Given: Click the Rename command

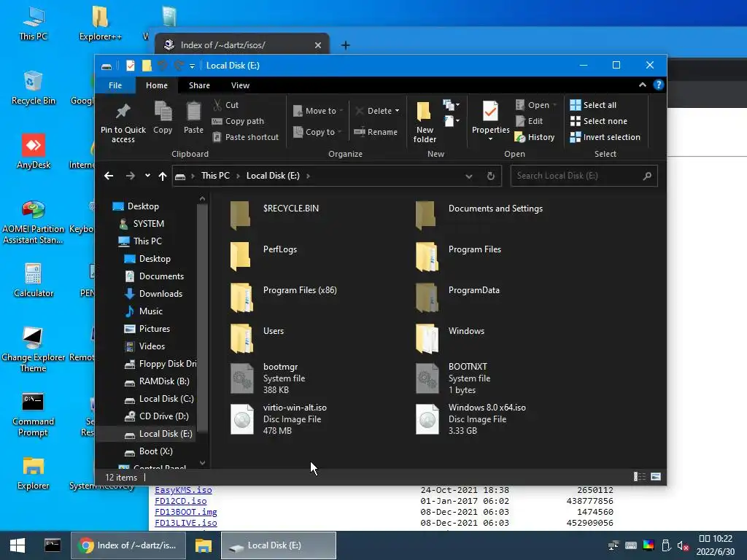Looking at the screenshot, I should point(376,132).
